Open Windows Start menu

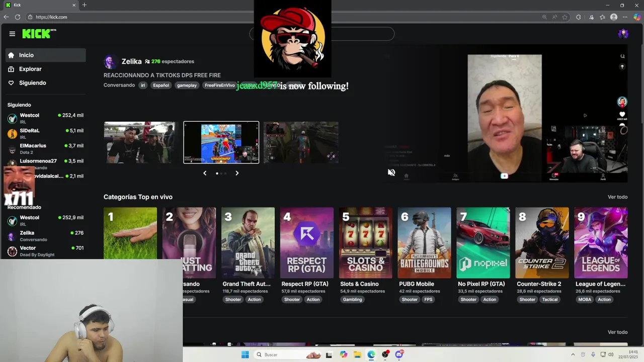[245, 354]
